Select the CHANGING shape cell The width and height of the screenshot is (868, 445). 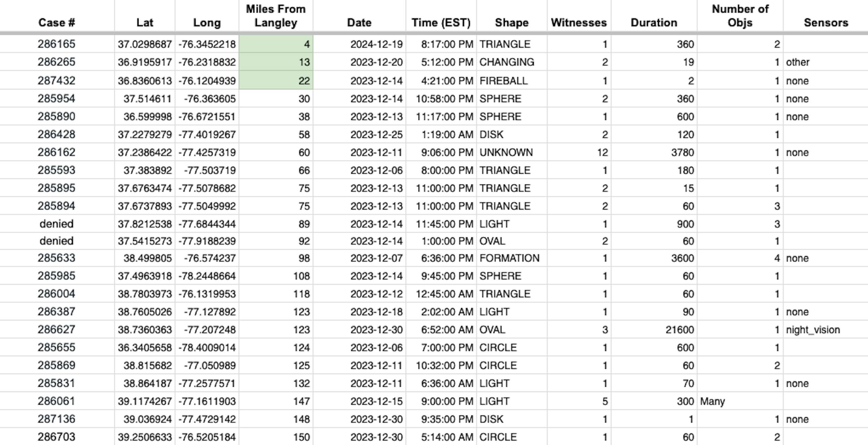(507, 62)
